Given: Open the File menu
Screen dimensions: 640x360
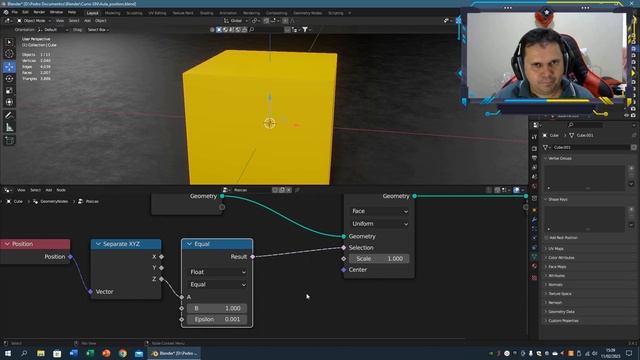Looking at the screenshot, I should point(14,13).
